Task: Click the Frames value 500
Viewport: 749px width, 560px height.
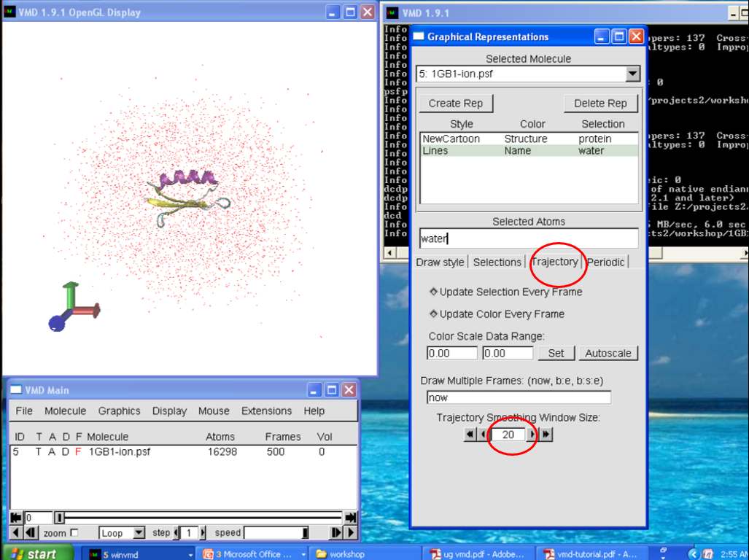Action: [x=276, y=451]
